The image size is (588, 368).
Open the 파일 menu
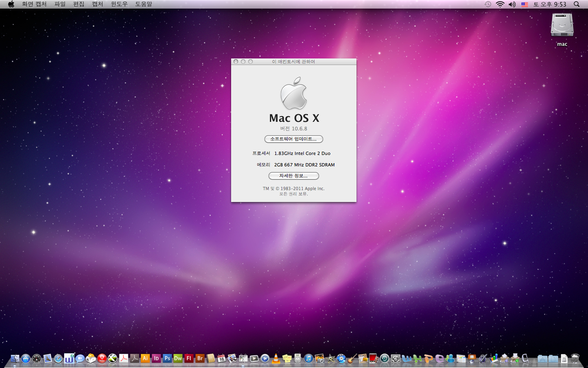[x=60, y=4]
